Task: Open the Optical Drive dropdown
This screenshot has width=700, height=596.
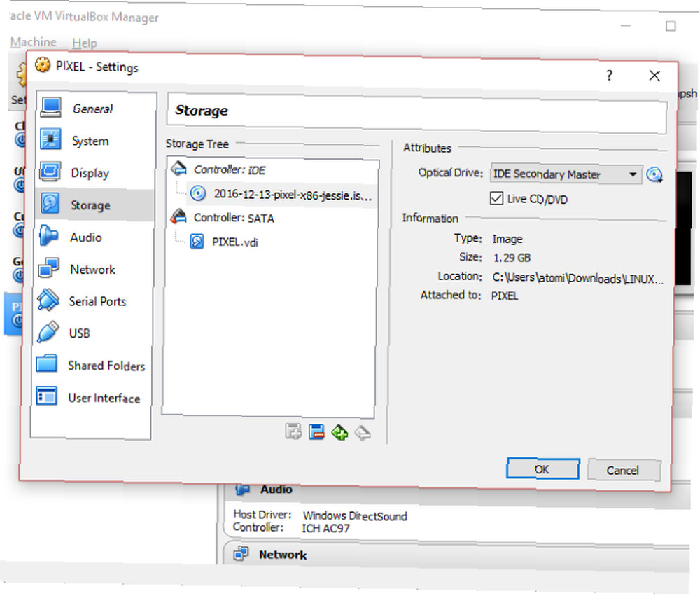Action: click(566, 174)
